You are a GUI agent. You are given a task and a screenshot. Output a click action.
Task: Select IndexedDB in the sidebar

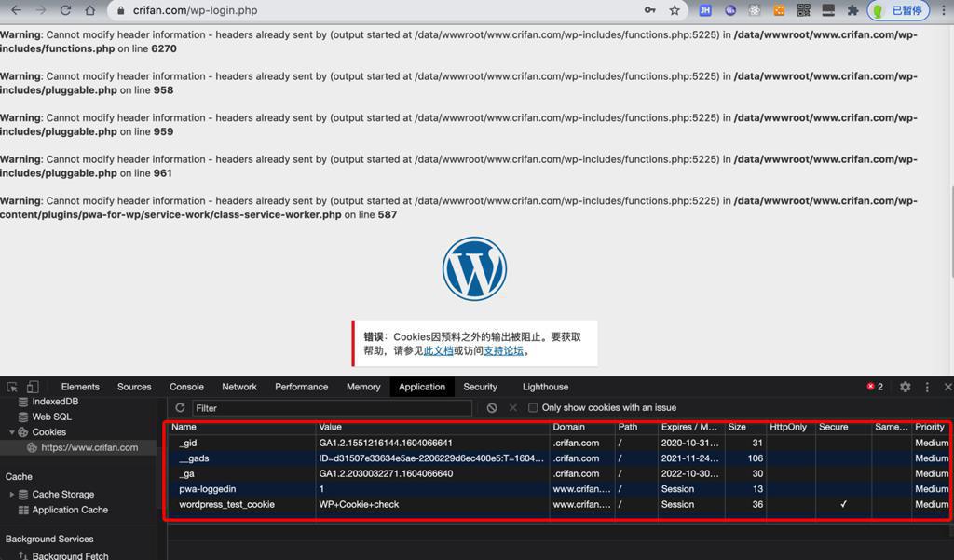tap(55, 401)
